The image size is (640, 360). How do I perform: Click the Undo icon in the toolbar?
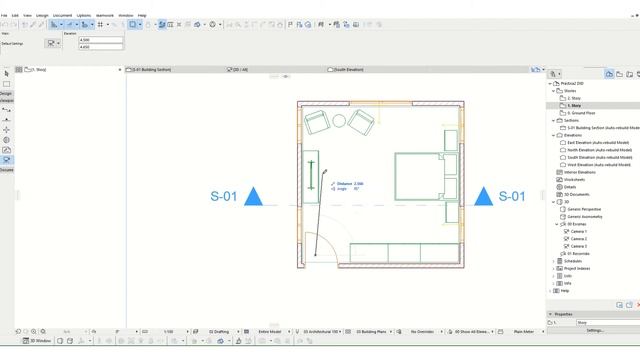(5, 24)
